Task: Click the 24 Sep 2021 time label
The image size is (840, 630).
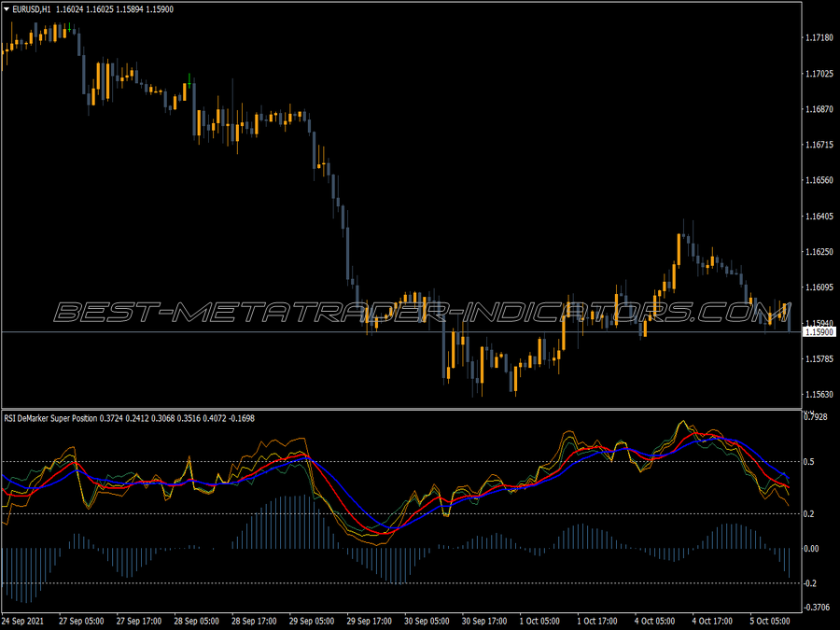Action: [23, 621]
